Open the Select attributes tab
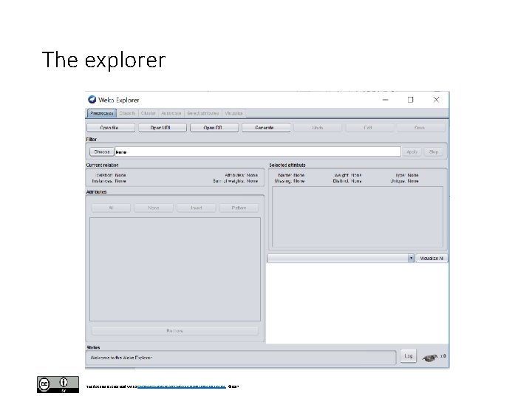The height and width of the screenshot is (399, 532). 203,113
